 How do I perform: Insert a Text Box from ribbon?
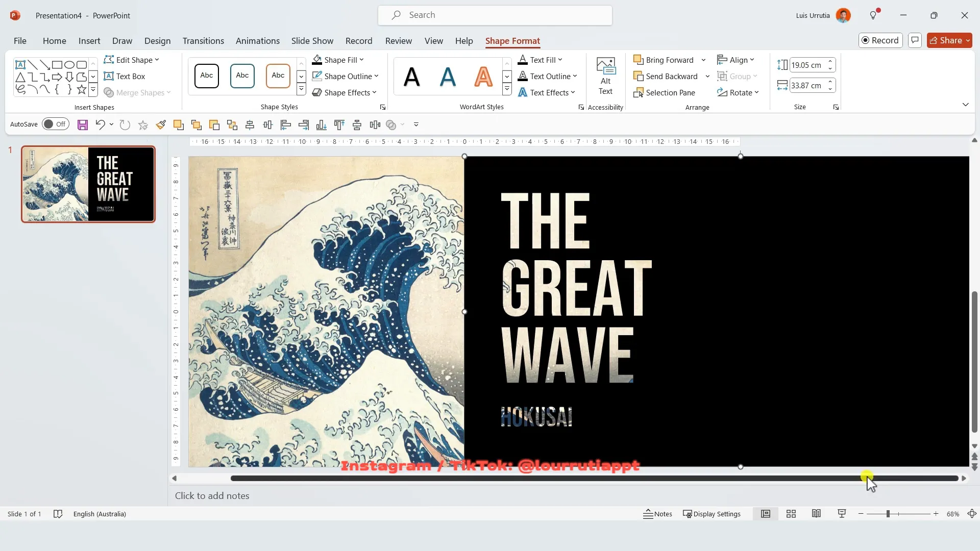[125, 76]
